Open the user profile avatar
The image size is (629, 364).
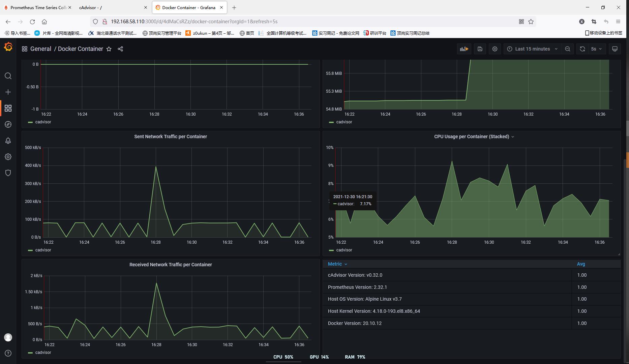click(8, 337)
